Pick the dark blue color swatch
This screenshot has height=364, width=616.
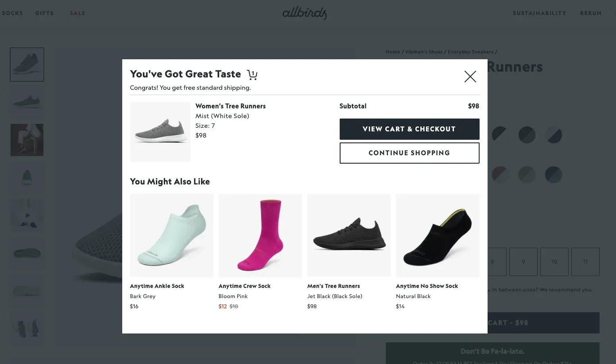coord(554,174)
